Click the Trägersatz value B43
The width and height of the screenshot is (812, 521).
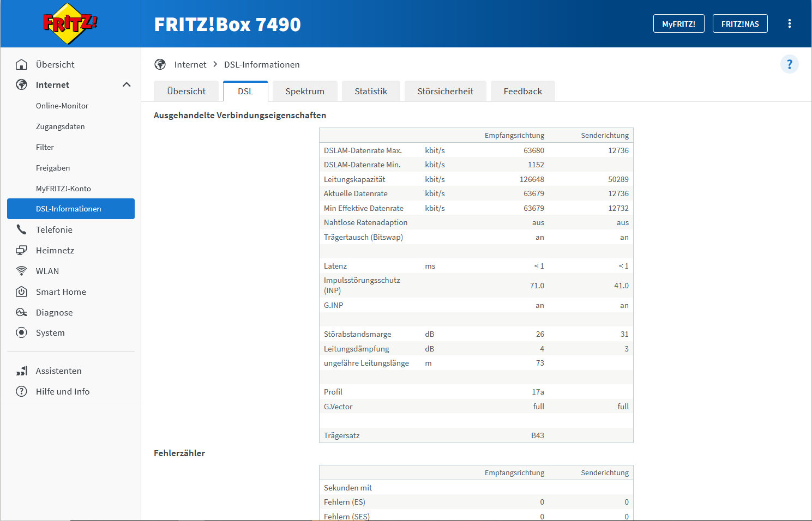tap(538, 435)
